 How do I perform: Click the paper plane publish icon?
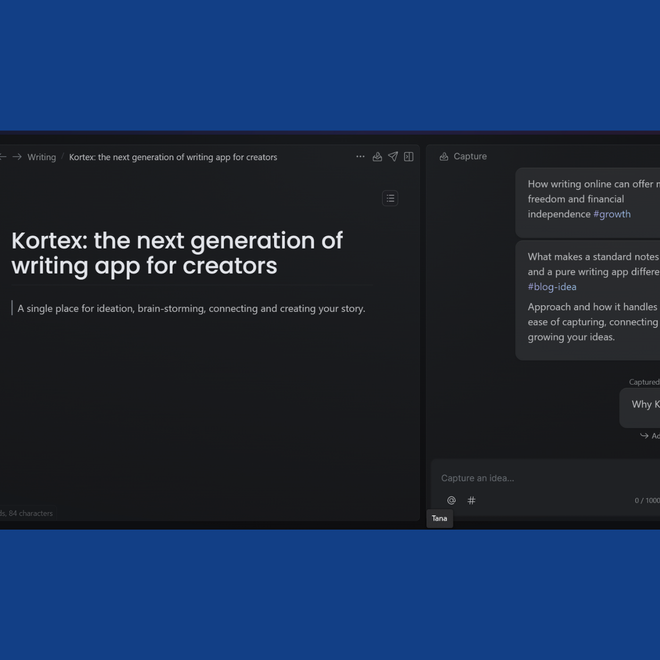click(x=393, y=157)
